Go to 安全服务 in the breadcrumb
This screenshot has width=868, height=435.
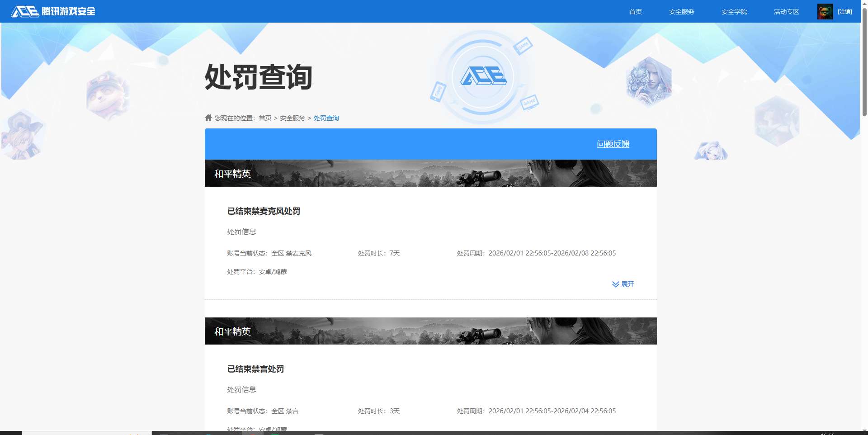point(292,118)
